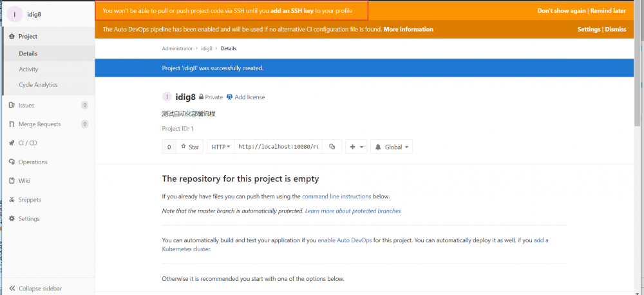The height and width of the screenshot is (295, 644).
Task: Star the idig8 project
Action: point(190,147)
